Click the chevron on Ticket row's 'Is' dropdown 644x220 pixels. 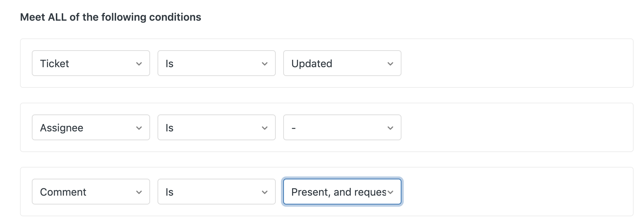pos(265,64)
